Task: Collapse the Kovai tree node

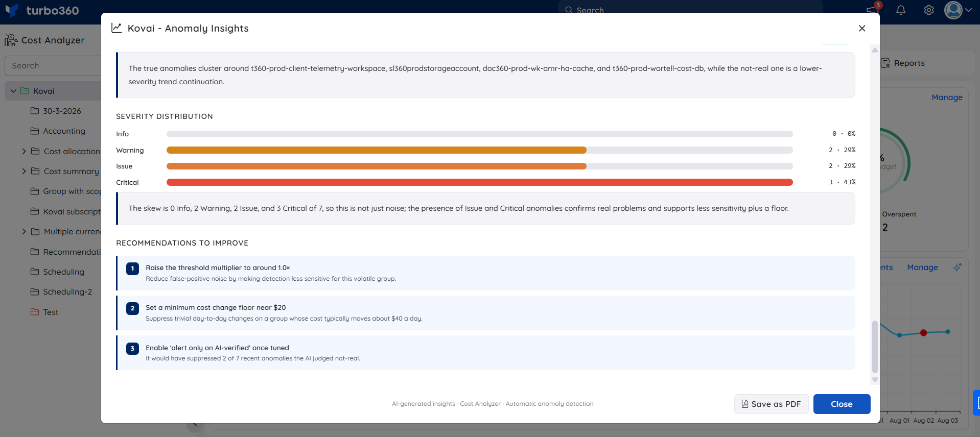Action: (13, 91)
